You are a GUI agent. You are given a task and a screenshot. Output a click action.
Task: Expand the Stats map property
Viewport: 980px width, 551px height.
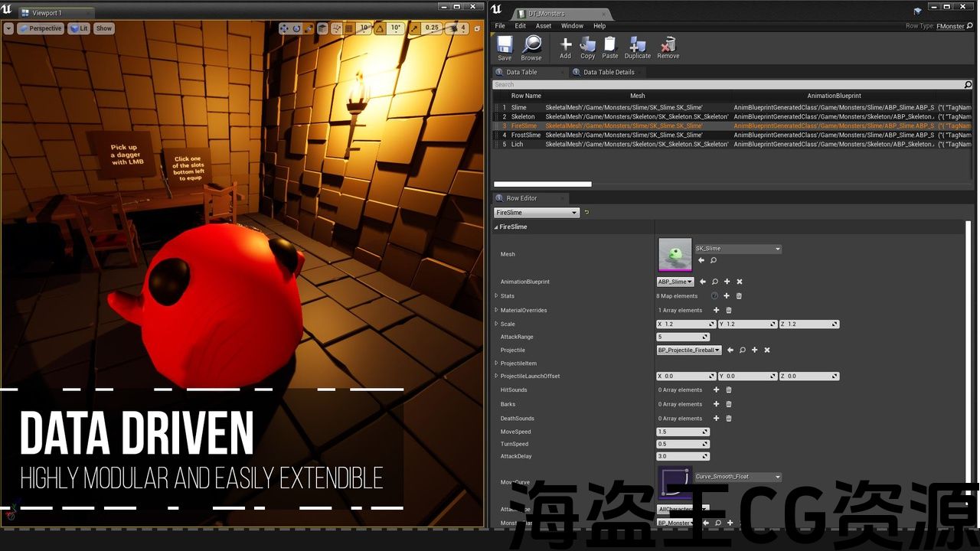click(496, 296)
